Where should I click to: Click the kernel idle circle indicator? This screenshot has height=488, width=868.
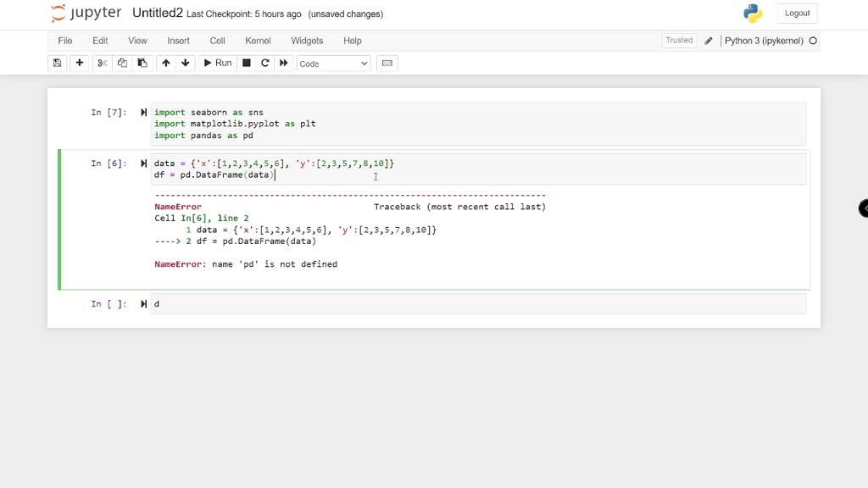pyautogui.click(x=813, y=41)
